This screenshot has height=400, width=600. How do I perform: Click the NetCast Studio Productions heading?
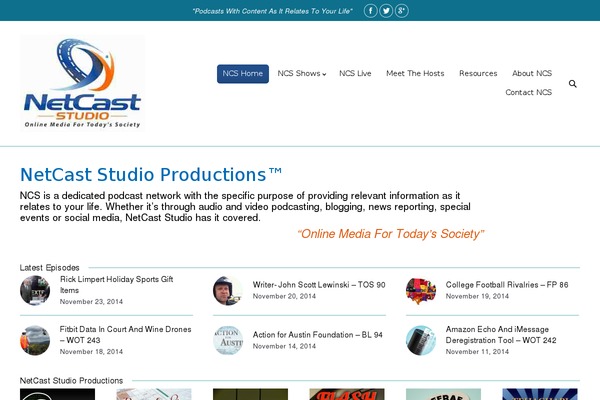[151, 175]
